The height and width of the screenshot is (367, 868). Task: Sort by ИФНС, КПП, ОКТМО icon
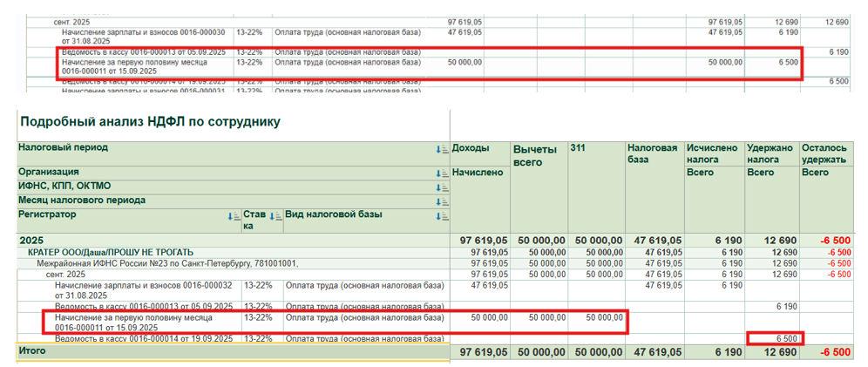(x=442, y=187)
